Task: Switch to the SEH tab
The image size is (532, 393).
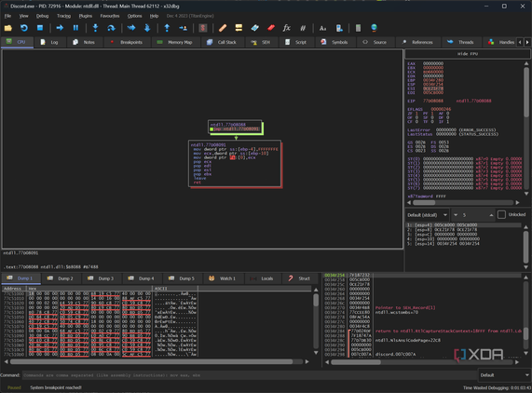Action: pos(261,42)
